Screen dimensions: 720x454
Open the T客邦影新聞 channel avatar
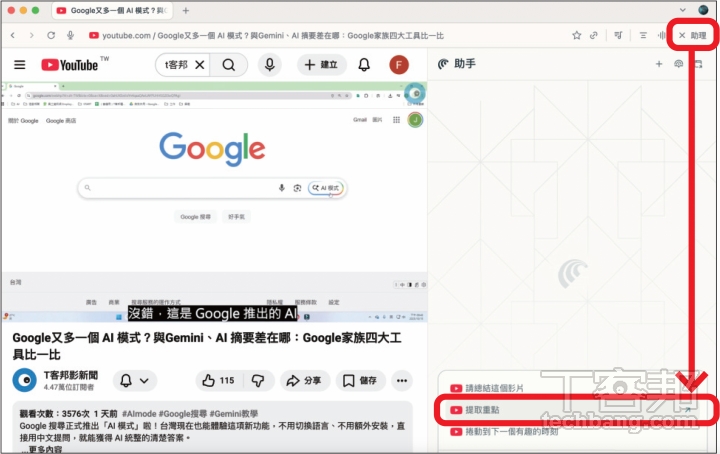pos(24,380)
